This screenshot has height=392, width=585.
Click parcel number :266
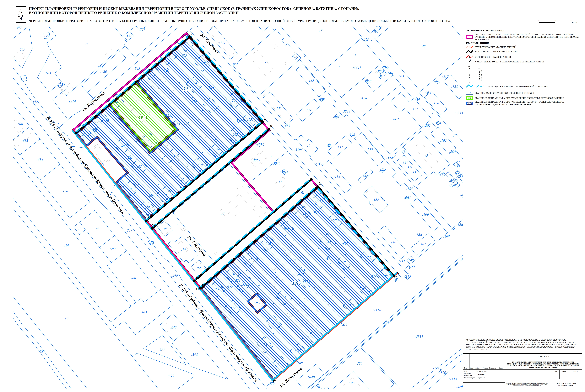click(113, 249)
